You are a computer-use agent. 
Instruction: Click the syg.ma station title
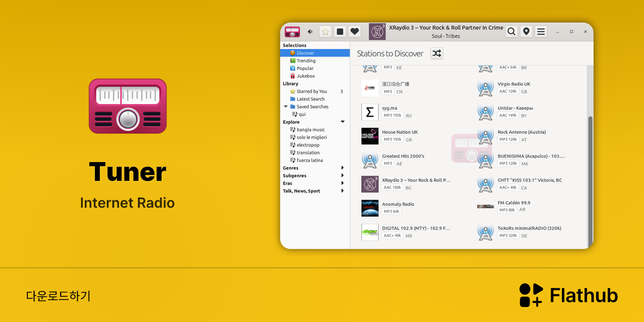click(390, 108)
